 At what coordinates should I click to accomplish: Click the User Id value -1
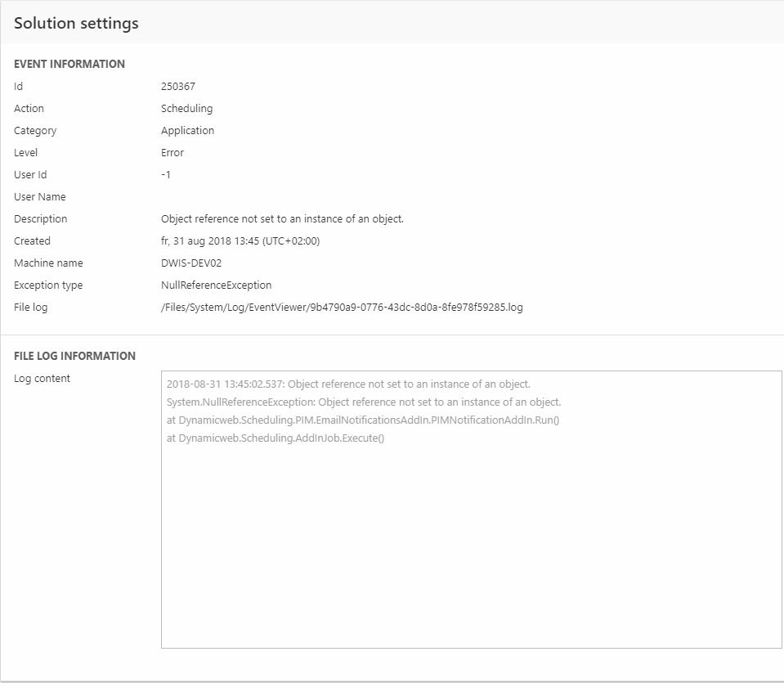pyautogui.click(x=166, y=175)
